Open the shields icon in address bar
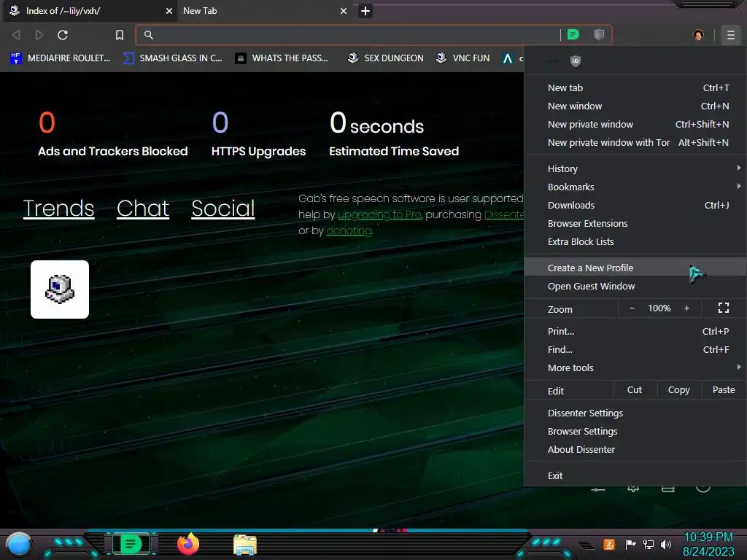The height and width of the screenshot is (560, 747). click(x=599, y=34)
